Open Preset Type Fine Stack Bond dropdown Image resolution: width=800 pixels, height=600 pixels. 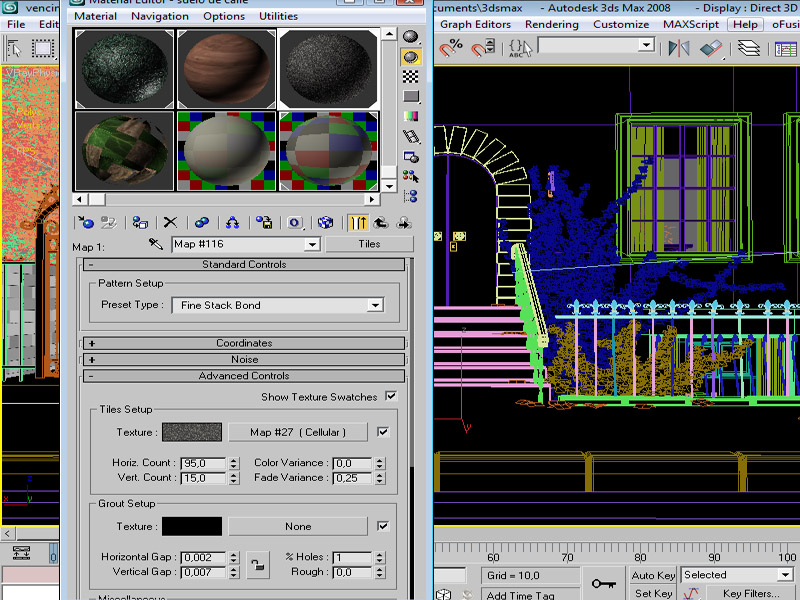pyautogui.click(x=375, y=305)
